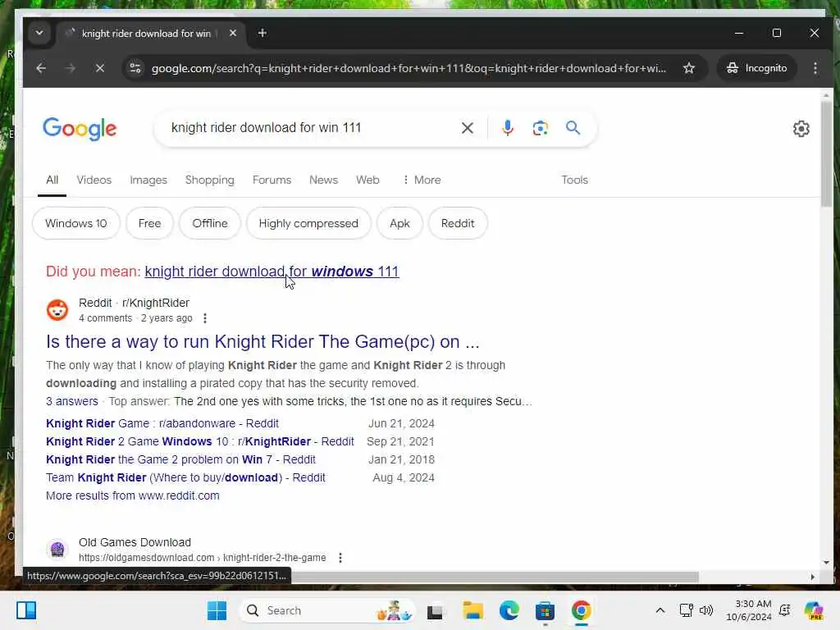Viewport: 840px width, 630px height.
Task: Click the Incognito indicator button
Action: pyautogui.click(x=756, y=68)
